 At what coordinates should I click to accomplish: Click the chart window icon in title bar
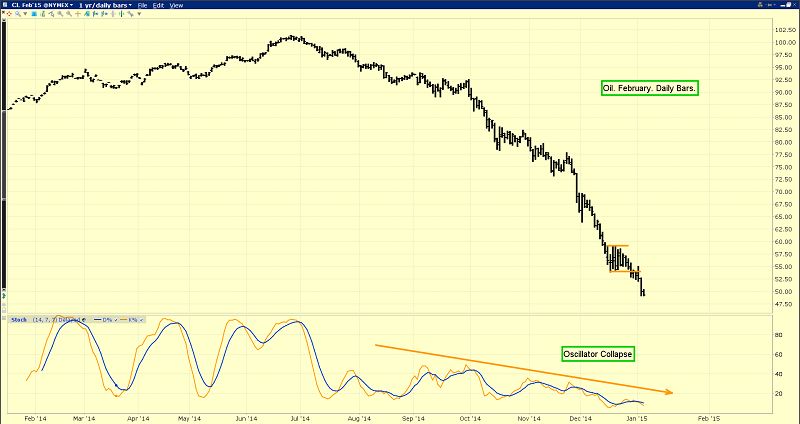tap(5, 5)
